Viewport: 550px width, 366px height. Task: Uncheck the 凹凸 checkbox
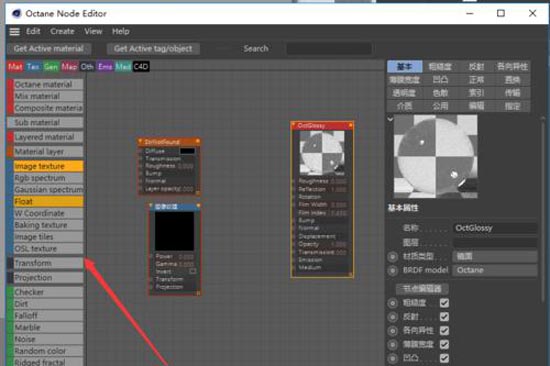tap(444, 358)
